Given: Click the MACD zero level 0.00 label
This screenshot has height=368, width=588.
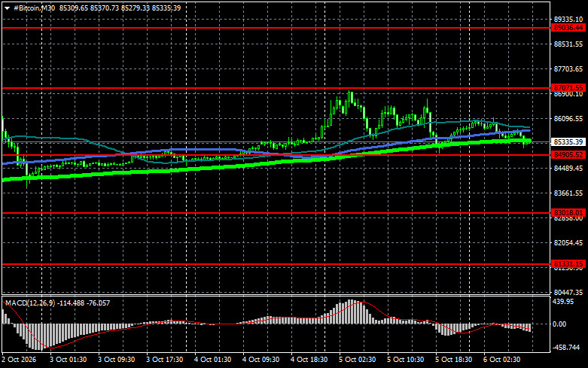Looking at the screenshot, I should click(559, 324).
